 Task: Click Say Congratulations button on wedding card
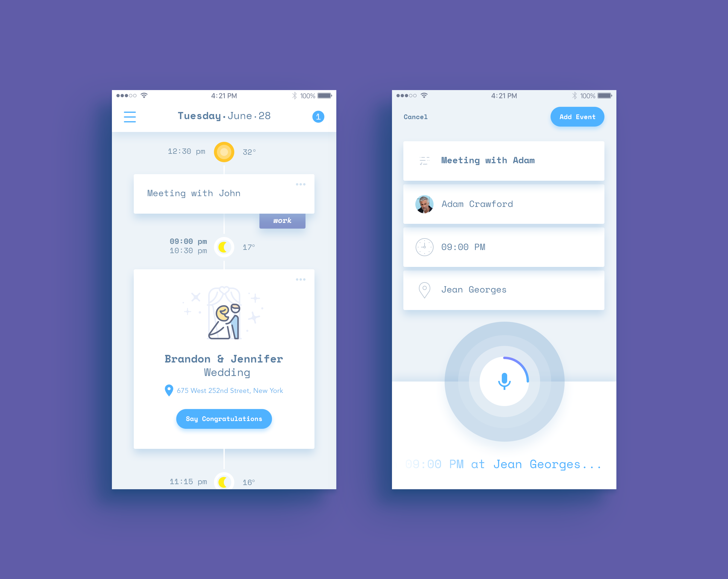tap(224, 420)
